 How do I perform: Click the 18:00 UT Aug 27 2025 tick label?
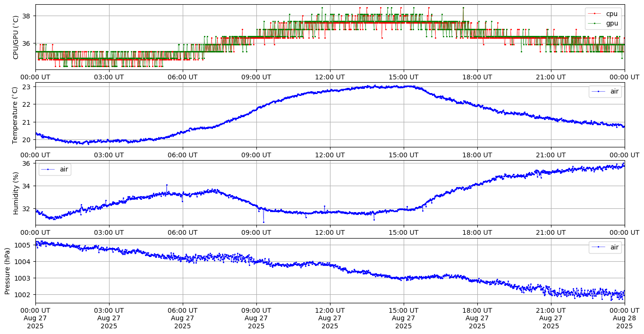477,319
